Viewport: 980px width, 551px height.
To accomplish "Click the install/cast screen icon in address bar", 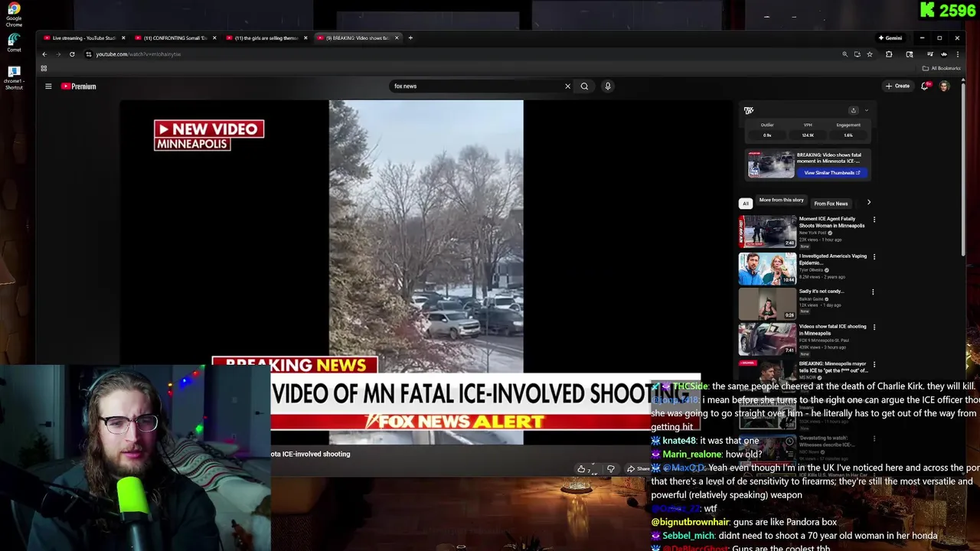I will [857, 54].
